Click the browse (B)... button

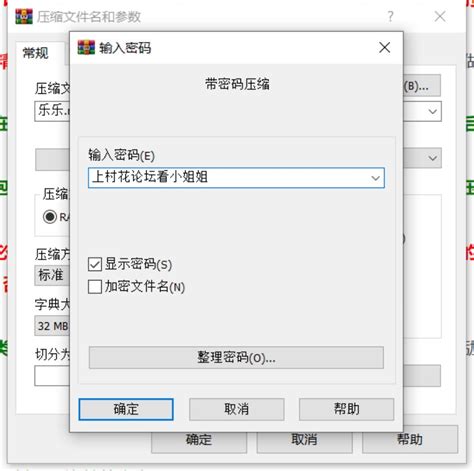click(422, 86)
